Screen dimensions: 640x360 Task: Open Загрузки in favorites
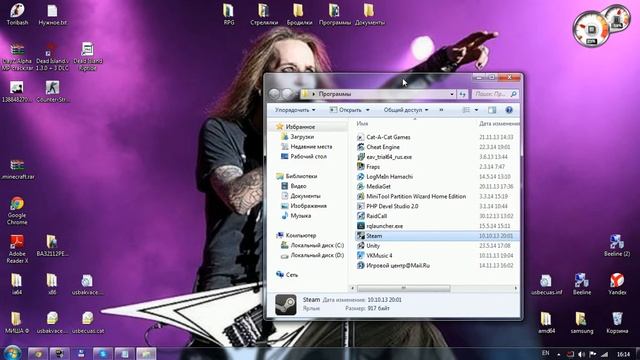point(302,137)
